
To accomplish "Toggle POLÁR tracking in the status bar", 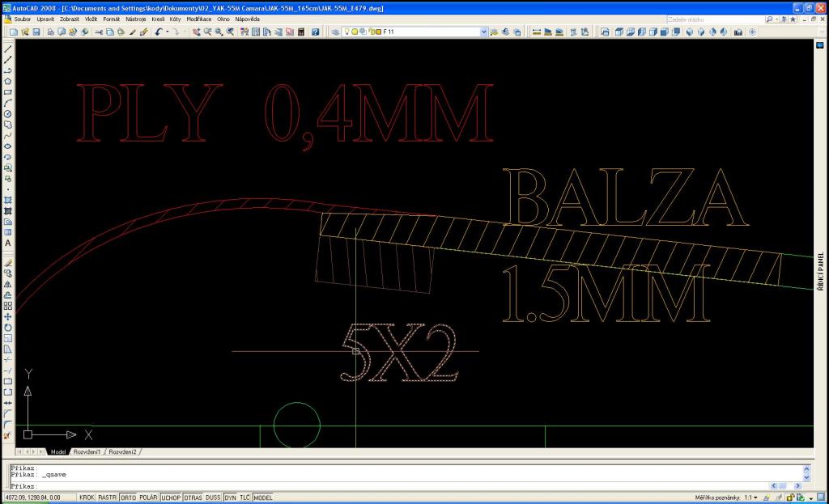I will (148, 498).
